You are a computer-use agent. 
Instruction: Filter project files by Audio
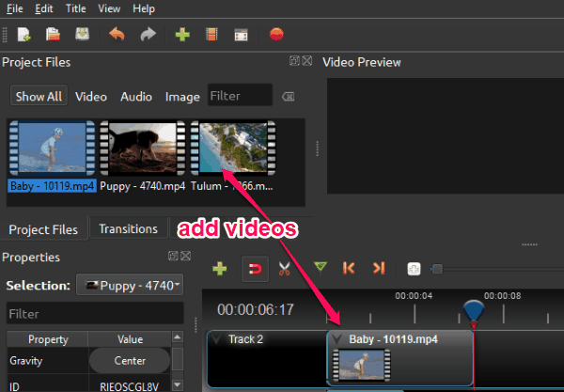pos(136,97)
